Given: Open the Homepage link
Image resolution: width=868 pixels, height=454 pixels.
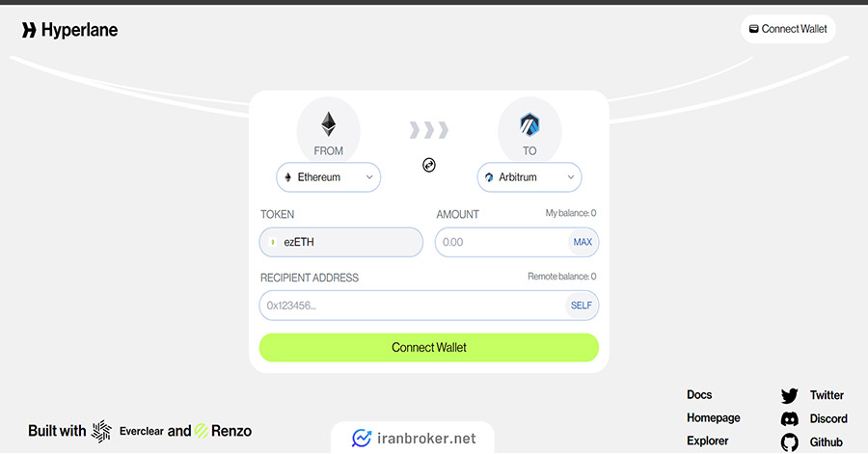Looking at the screenshot, I should tap(713, 418).
